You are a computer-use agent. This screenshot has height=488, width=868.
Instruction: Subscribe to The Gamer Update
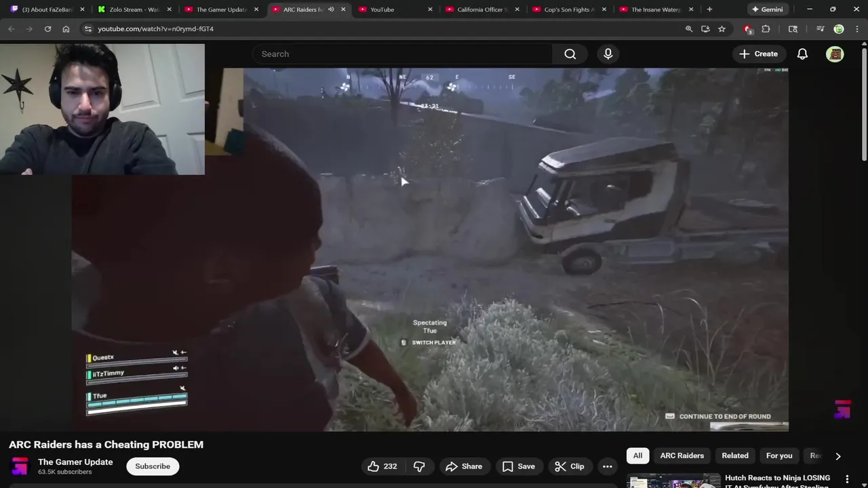point(153,466)
